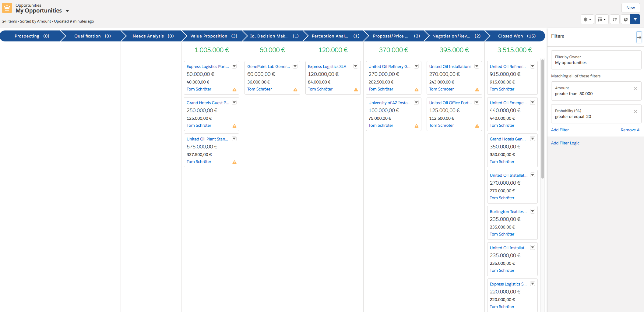The height and width of the screenshot is (312, 644).
Task: Select the Id. Decision Mak... stage header
Action: click(274, 36)
